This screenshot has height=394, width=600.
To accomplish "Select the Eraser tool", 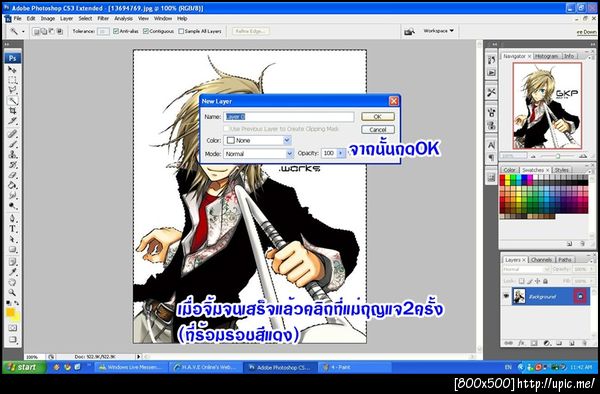I will click(12, 175).
